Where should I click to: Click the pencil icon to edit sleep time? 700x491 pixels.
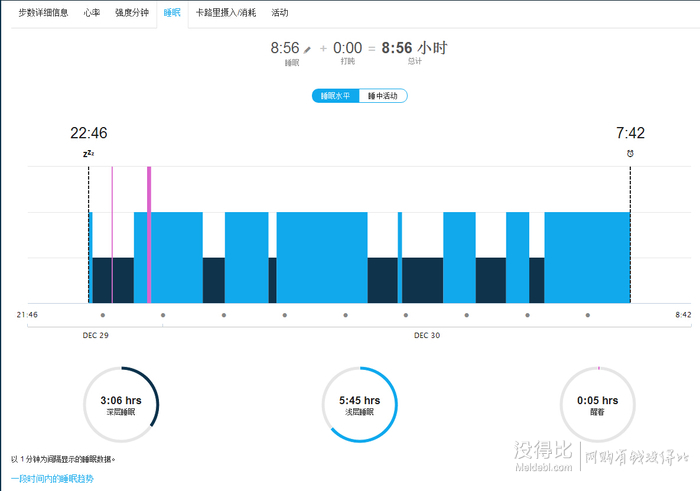click(x=307, y=50)
